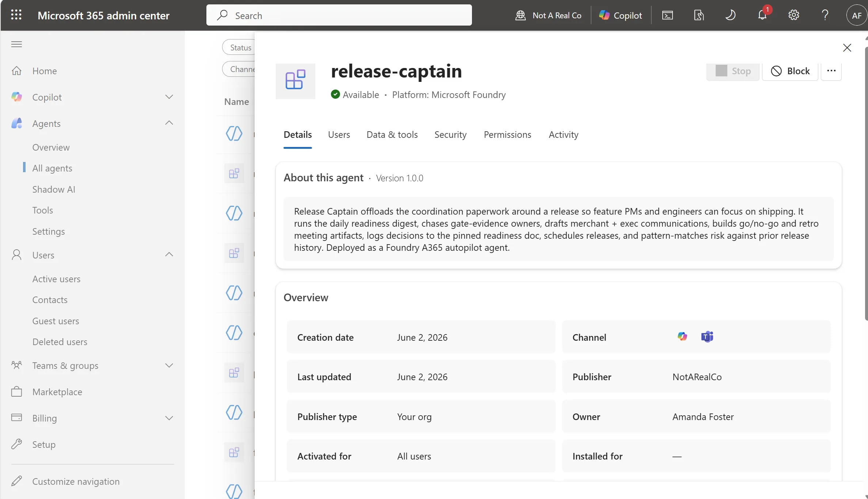This screenshot has height=499, width=868.
Task: Select All agents in sidebar
Action: coord(52,168)
